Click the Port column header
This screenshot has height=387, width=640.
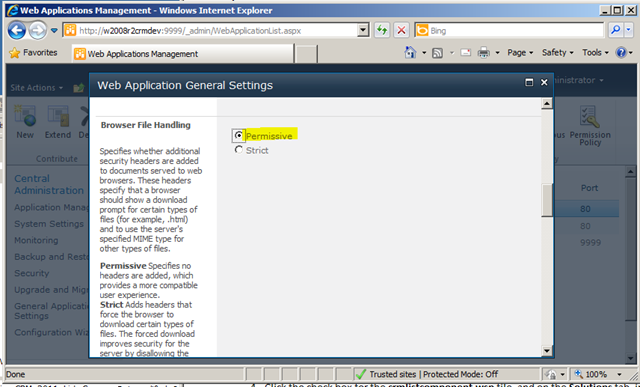[x=589, y=188]
